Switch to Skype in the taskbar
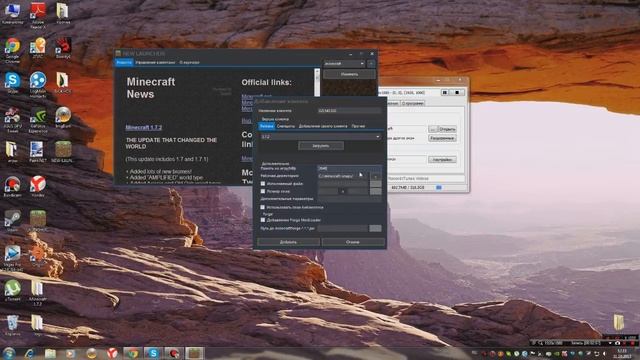The image size is (640, 360). 153,353
